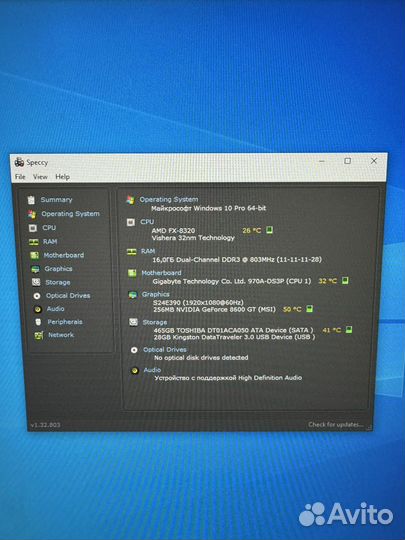Select Summary in the sidebar
This screenshot has width=405, height=540.
tap(56, 200)
